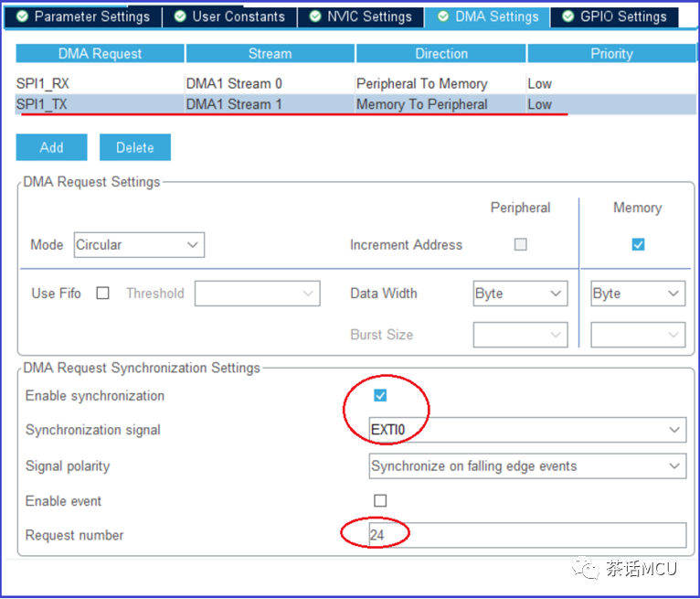Open the Memory Data Width dropdown
This screenshot has height=599, width=700.
pos(638,294)
